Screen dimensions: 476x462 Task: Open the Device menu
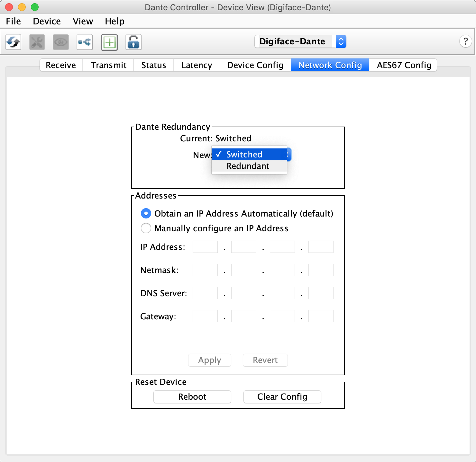click(x=47, y=21)
